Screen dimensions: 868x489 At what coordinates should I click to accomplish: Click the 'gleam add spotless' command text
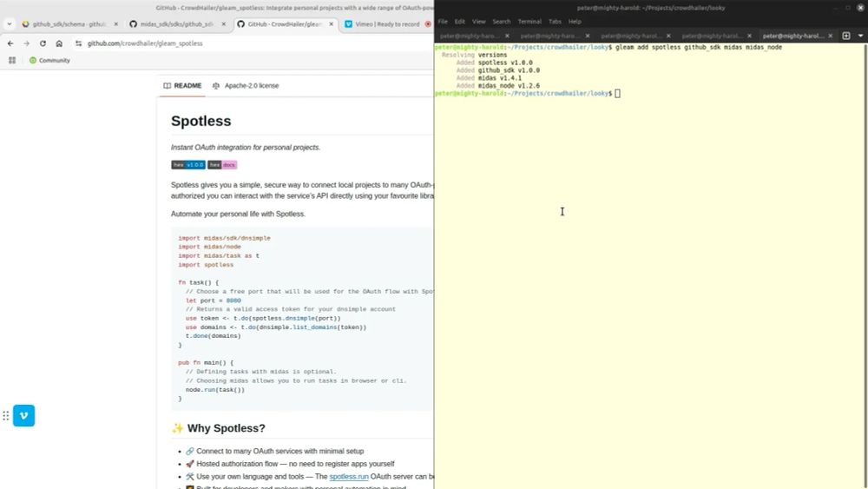[x=699, y=48]
